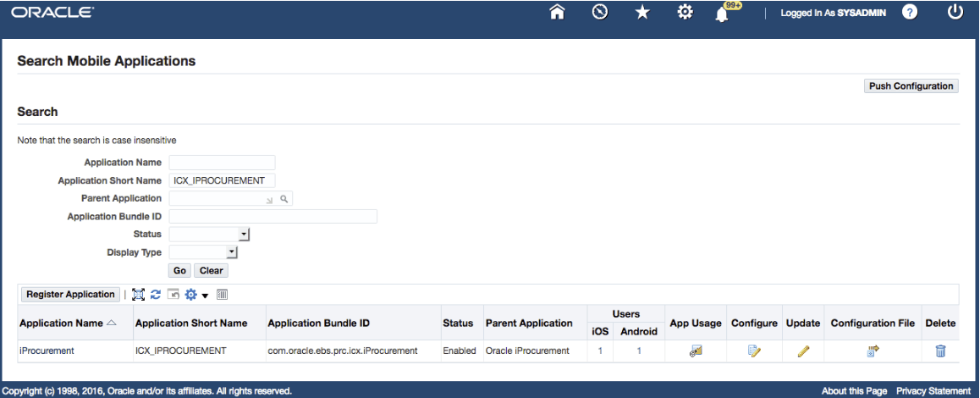Open the Navigator compass icon
Screen dimensions: 980x398
[x=600, y=13]
